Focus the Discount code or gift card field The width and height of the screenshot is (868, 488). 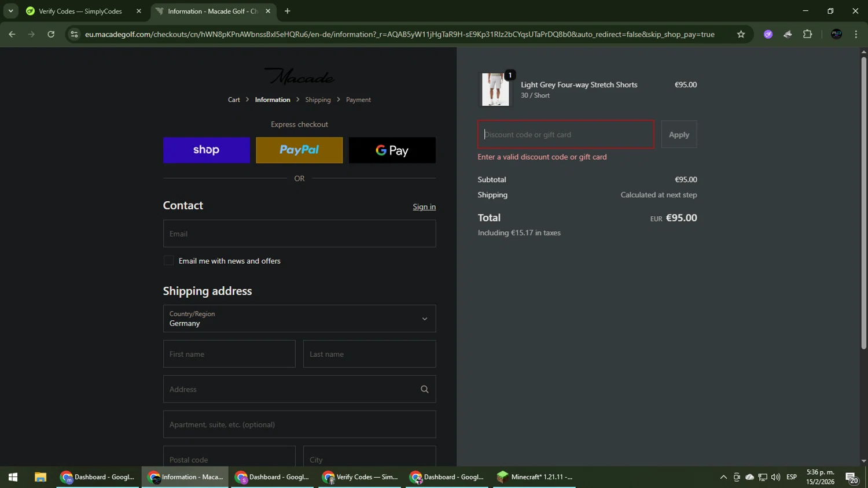click(566, 134)
